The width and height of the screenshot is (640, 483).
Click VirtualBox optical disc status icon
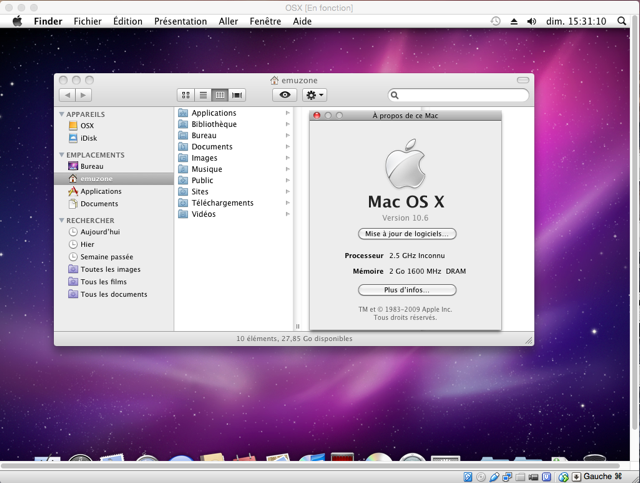click(x=481, y=476)
